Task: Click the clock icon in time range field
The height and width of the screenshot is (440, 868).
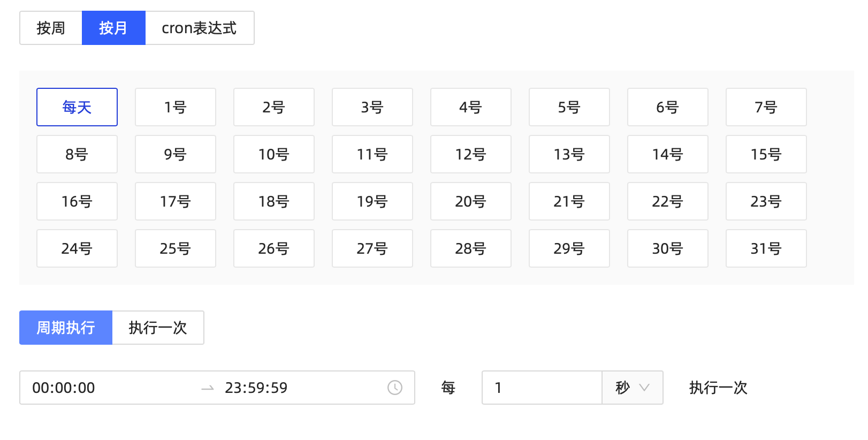Action: coord(395,388)
